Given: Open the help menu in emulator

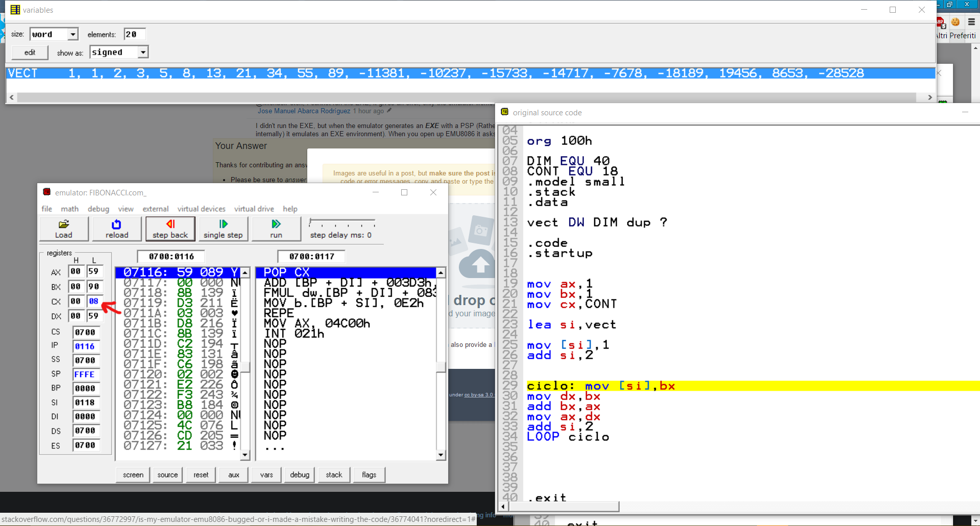Looking at the screenshot, I should pyautogui.click(x=290, y=209).
